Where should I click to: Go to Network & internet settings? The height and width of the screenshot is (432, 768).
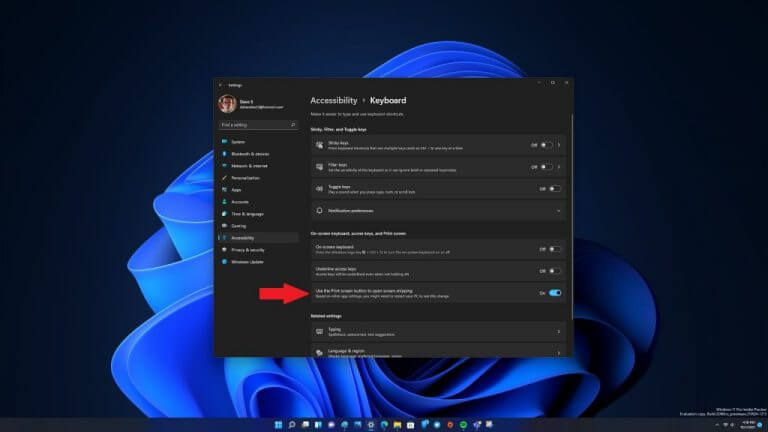258,166
